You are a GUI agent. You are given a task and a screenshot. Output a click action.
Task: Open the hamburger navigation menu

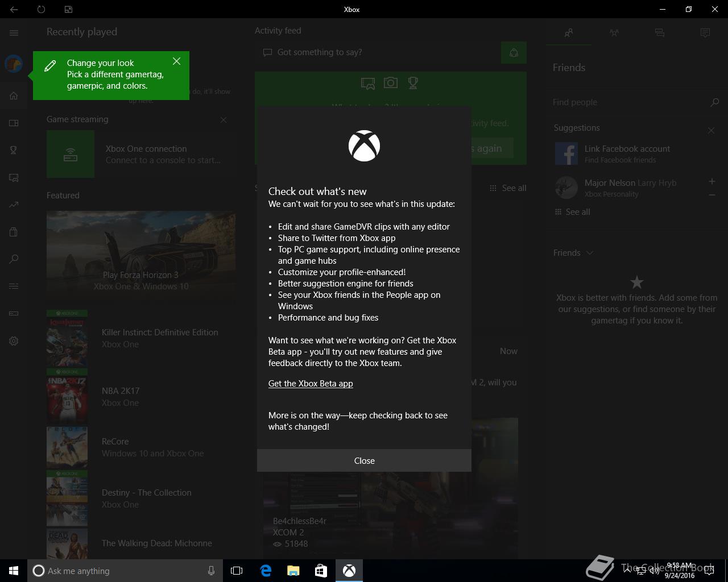[x=14, y=33]
